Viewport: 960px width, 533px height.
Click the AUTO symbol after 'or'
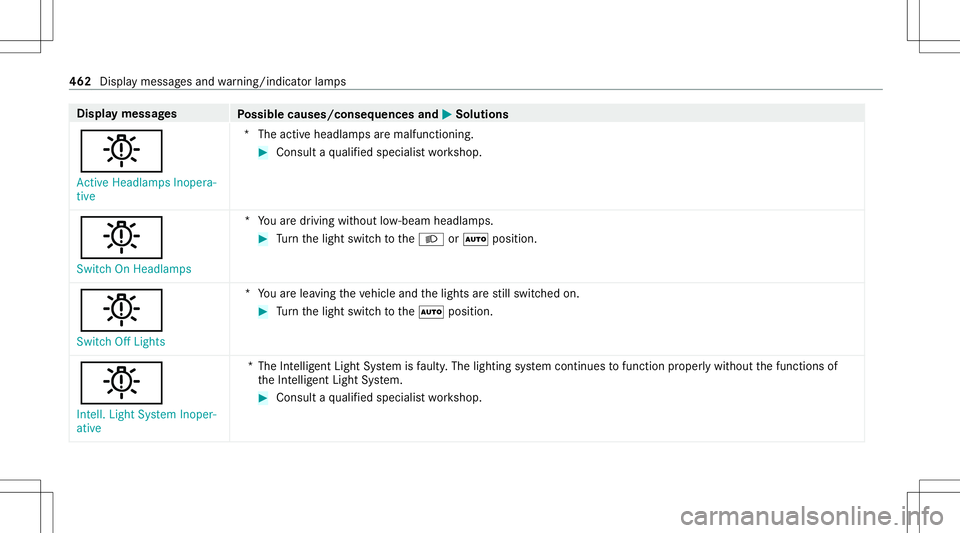point(475,239)
